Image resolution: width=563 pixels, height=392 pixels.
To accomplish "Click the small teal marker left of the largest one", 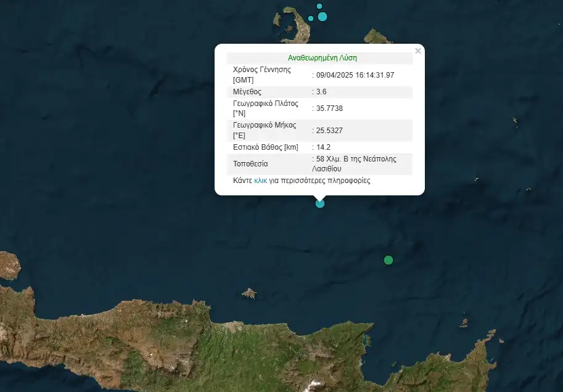I will (311, 18).
